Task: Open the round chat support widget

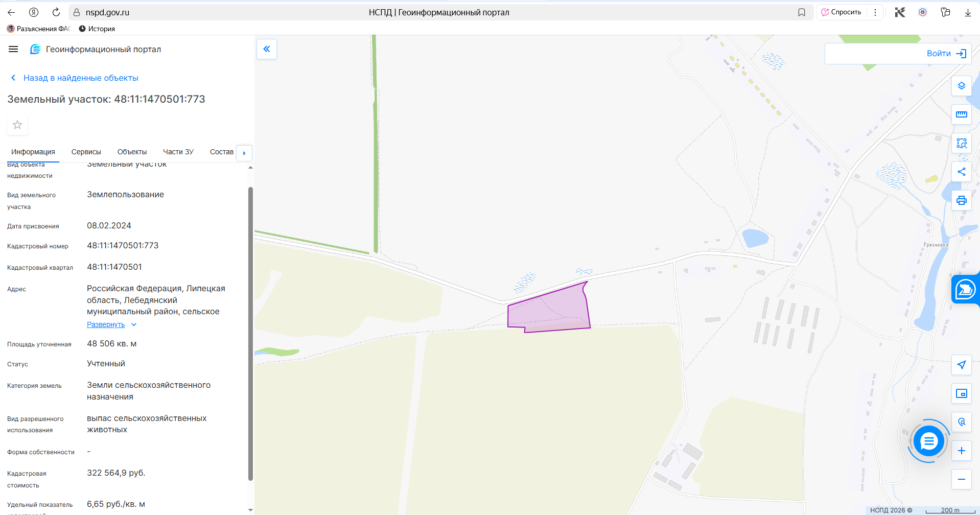Action: 928,441
